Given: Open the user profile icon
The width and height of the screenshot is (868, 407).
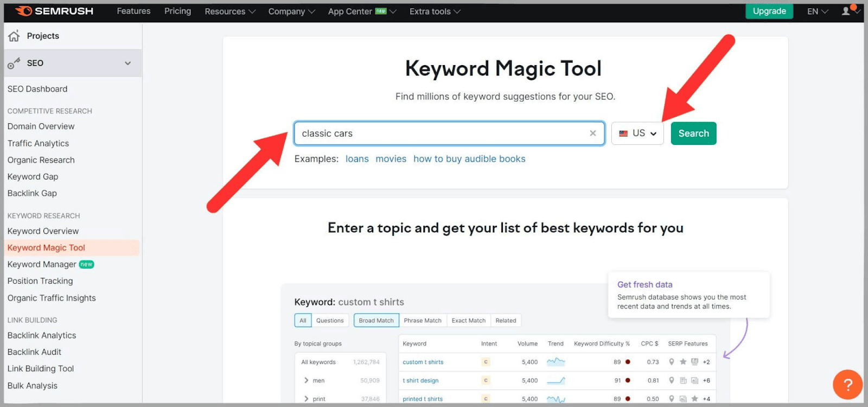Looking at the screenshot, I should point(846,11).
